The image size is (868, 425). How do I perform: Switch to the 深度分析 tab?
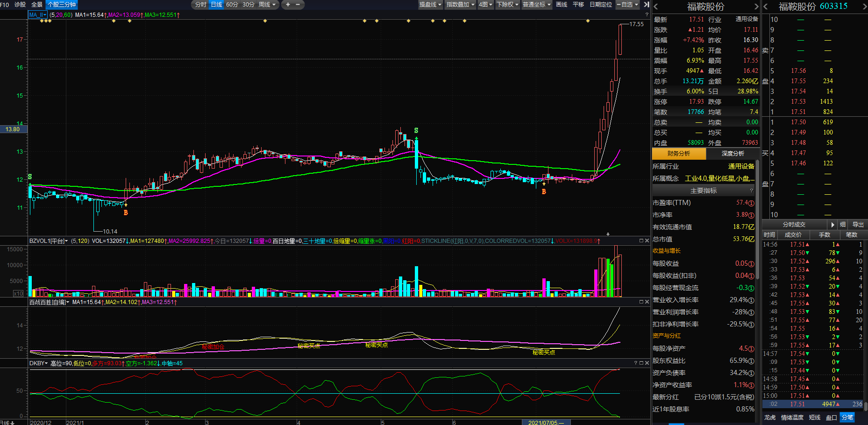(733, 154)
